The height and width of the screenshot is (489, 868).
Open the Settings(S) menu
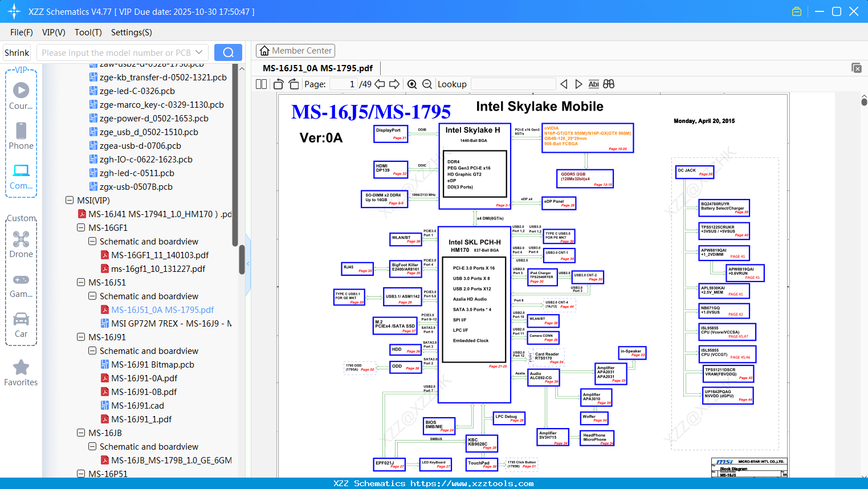tap(132, 32)
